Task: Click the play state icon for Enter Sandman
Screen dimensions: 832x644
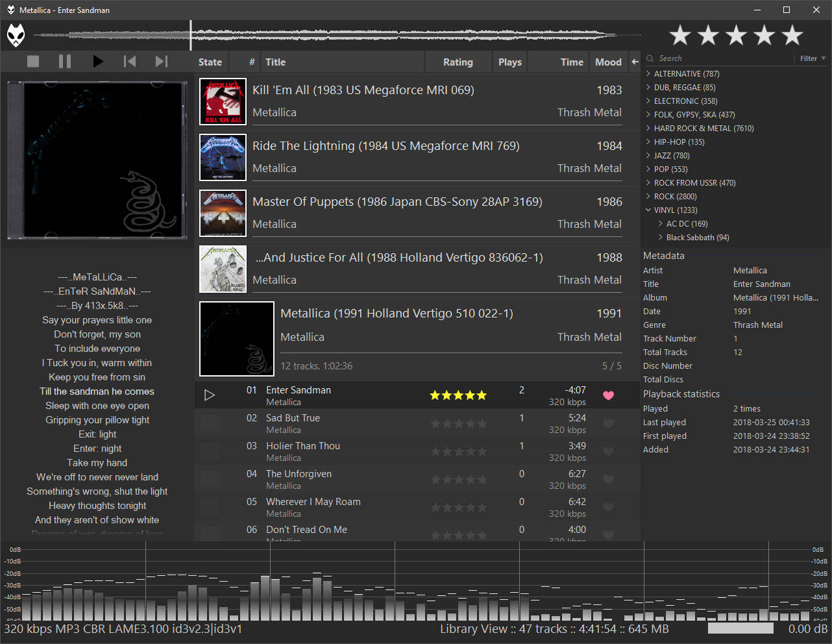Action: coord(210,395)
